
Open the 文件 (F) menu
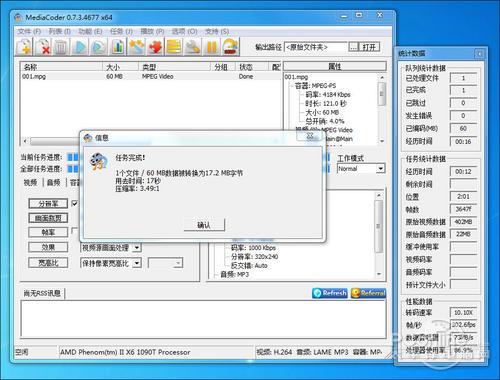point(29,32)
